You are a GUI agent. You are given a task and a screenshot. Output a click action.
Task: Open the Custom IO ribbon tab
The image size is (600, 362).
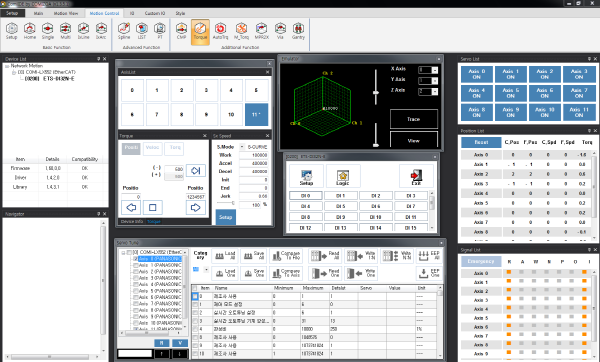click(x=155, y=13)
